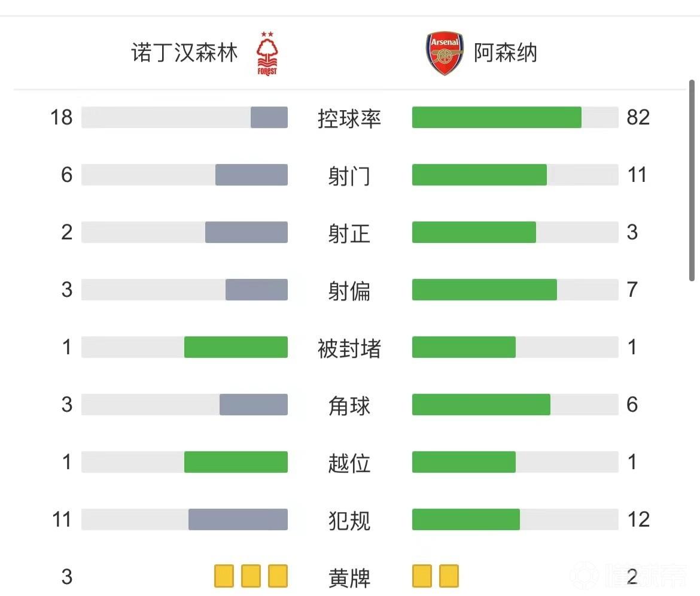This screenshot has height=596, width=700.
Task: Click the 射门 shots label
Action: coord(349,176)
